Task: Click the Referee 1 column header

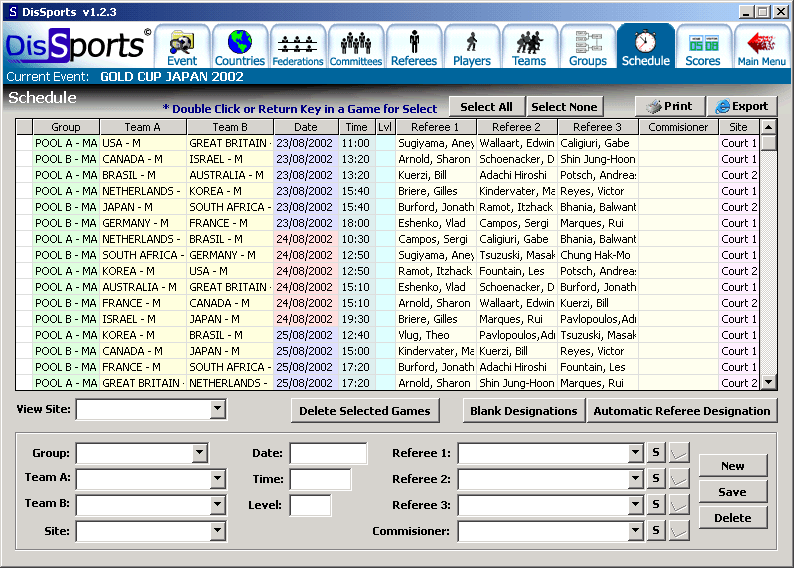Action: 436,127
